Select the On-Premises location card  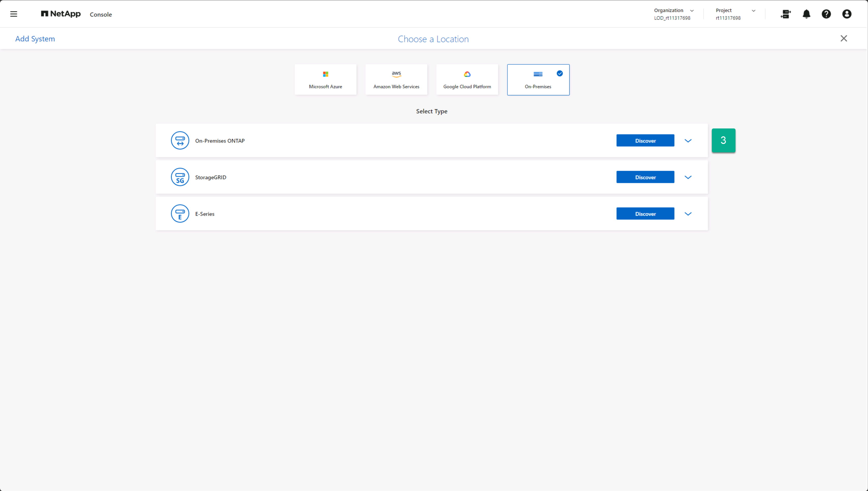[x=538, y=80]
